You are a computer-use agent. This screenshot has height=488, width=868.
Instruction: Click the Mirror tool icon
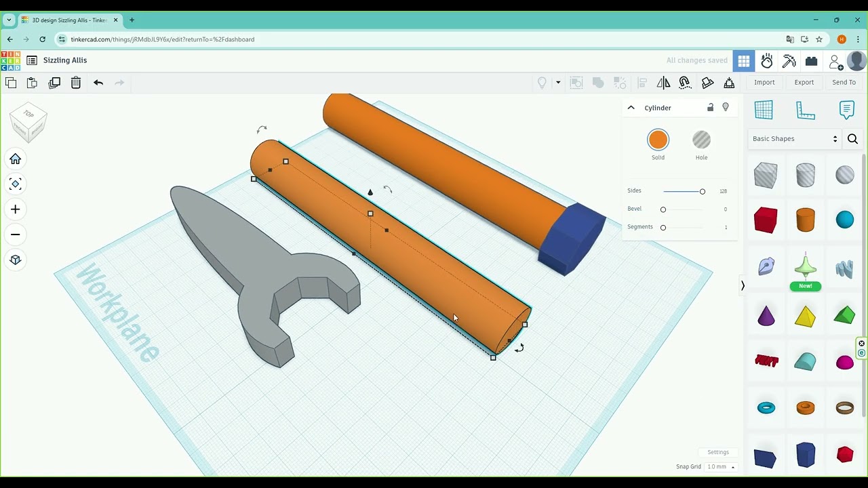pyautogui.click(x=663, y=83)
